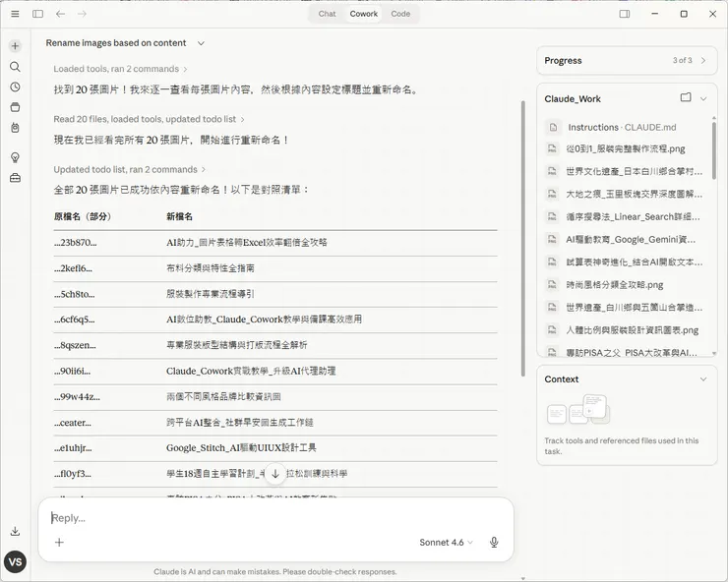
Task: Open the projects box icon in sidebar
Action: (15, 107)
